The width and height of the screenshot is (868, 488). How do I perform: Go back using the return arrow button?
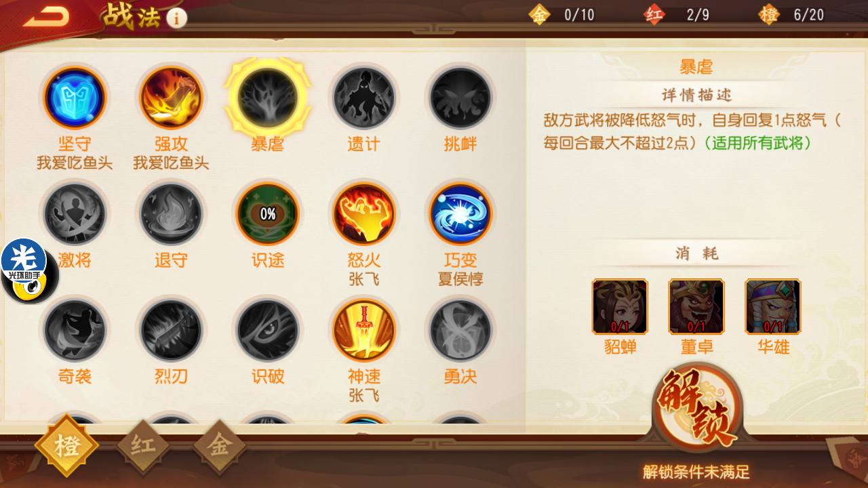46,17
